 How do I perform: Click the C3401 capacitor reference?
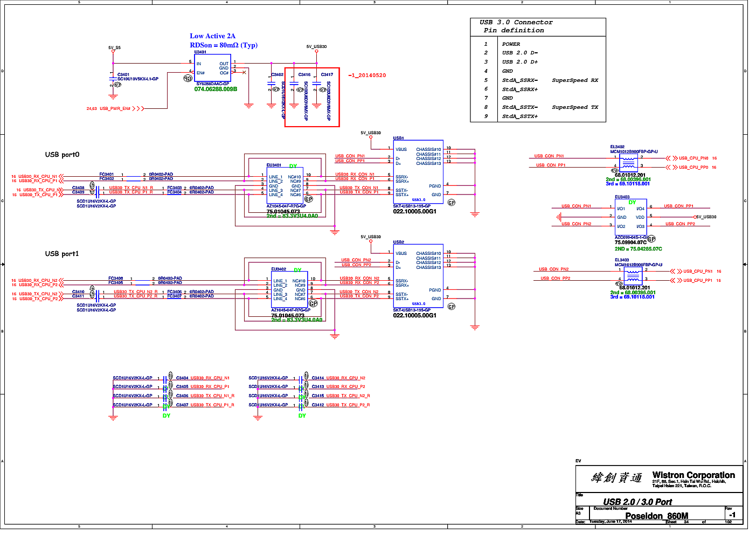[123, 75]
